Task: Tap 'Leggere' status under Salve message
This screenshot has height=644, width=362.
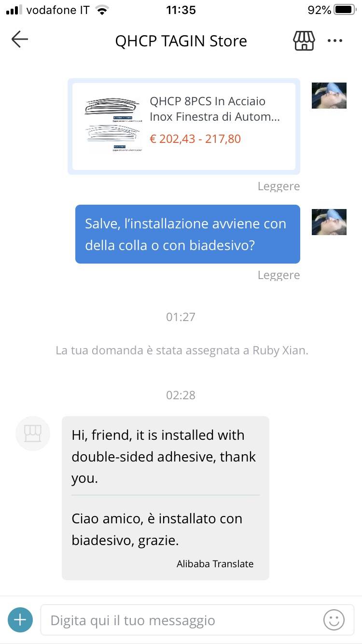Action: [278, 275]
